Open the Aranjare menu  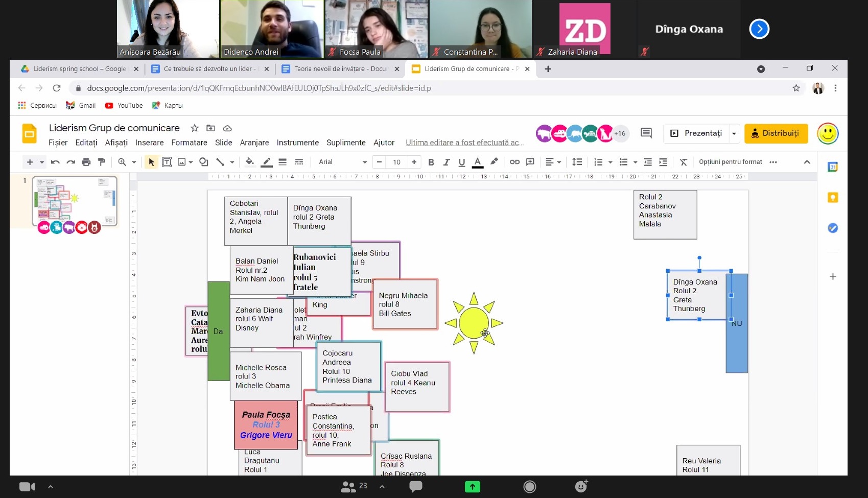[x=254, y=143]
